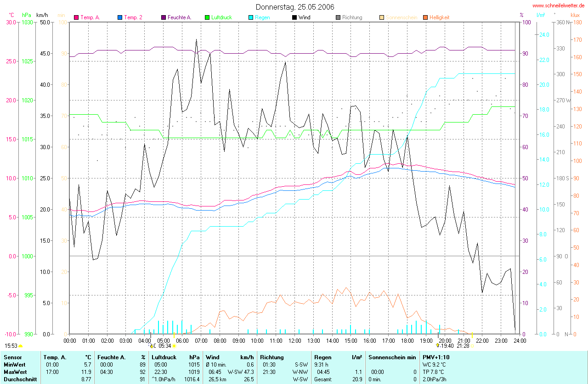The image size is (588, 384).
Task: Click the '°C' axis unit label at top left
Action: 11,16
